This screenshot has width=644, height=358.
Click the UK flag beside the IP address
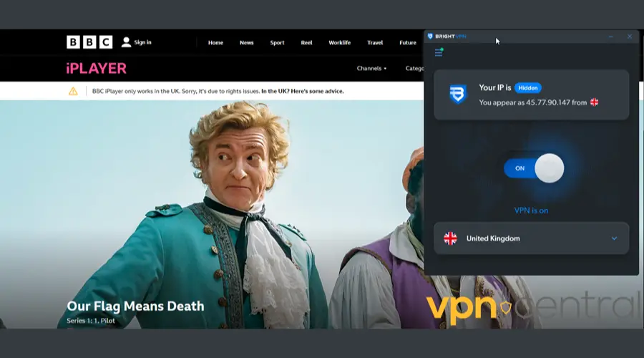(595, 102)
